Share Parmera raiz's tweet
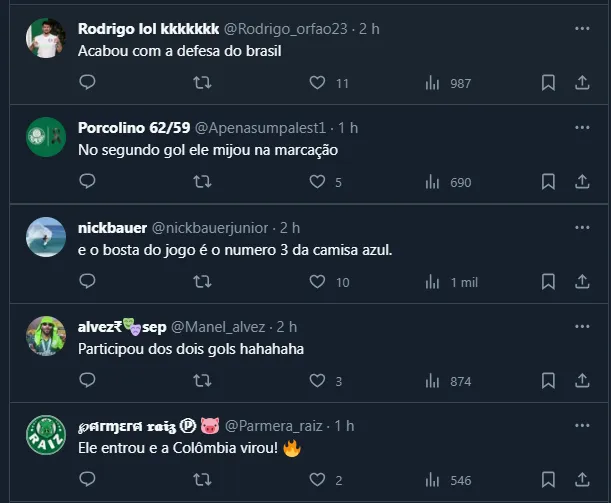This screenshot has width=611, height=503. tap(582, 480)
